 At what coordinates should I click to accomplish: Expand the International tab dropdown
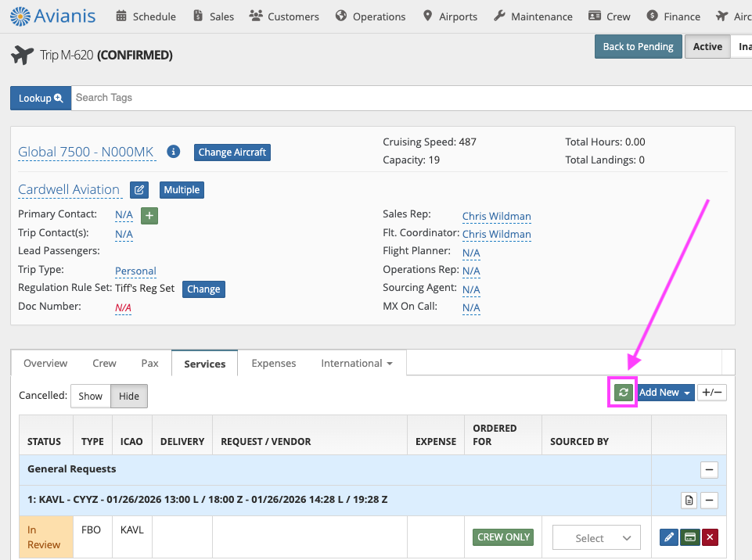point(356,363)
